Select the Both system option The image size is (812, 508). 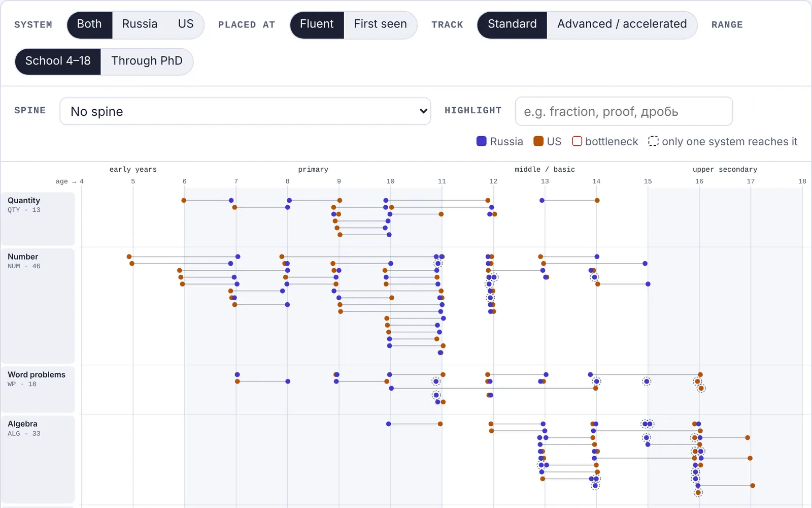89,24
